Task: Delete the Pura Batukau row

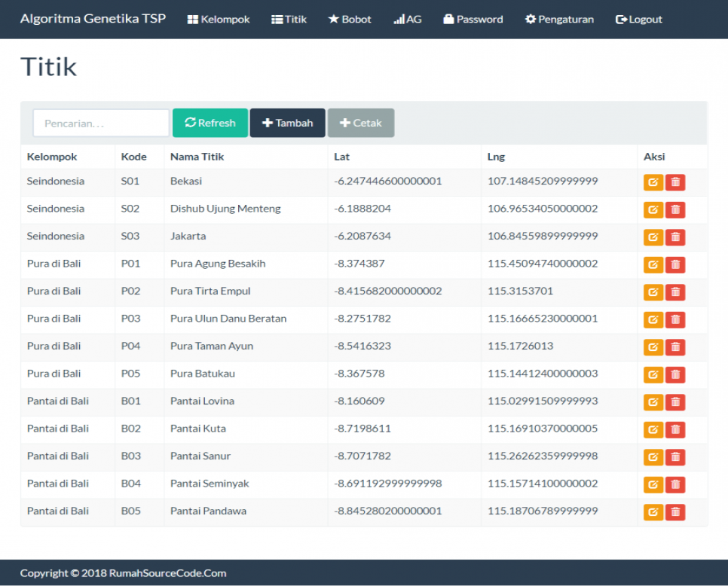Action: pos(675,375)
